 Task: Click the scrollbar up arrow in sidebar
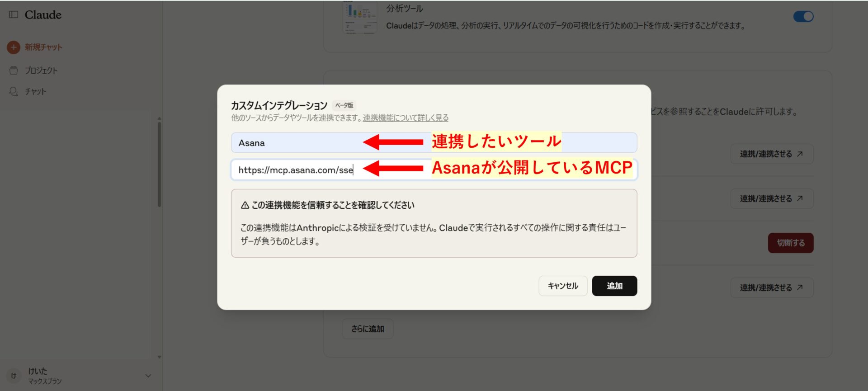click(x=159, y=118)
